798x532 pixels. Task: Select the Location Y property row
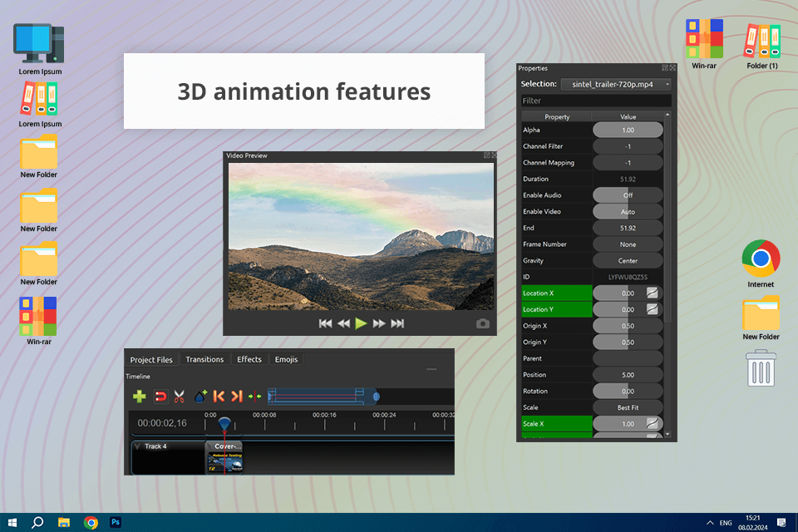point(557,309)
